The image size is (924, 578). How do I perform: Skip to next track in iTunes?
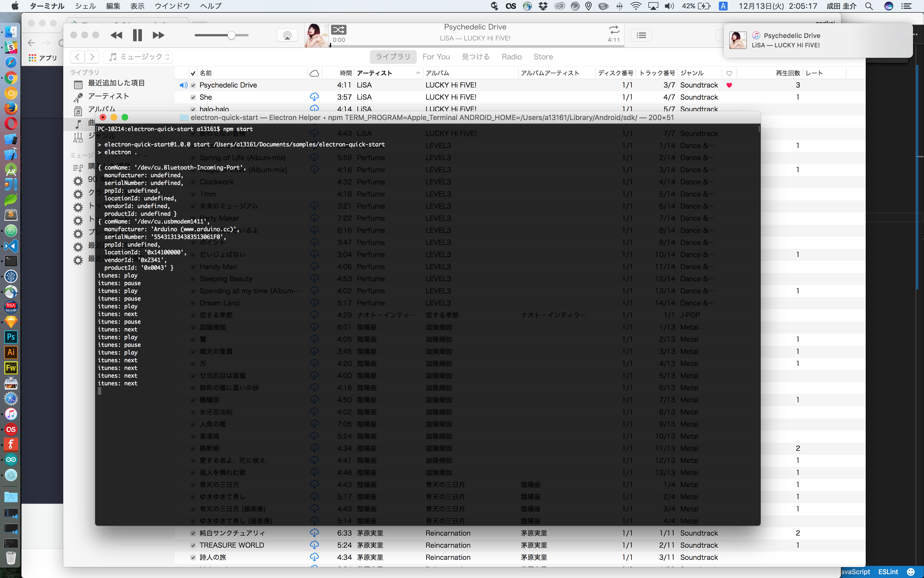point(158,35)
